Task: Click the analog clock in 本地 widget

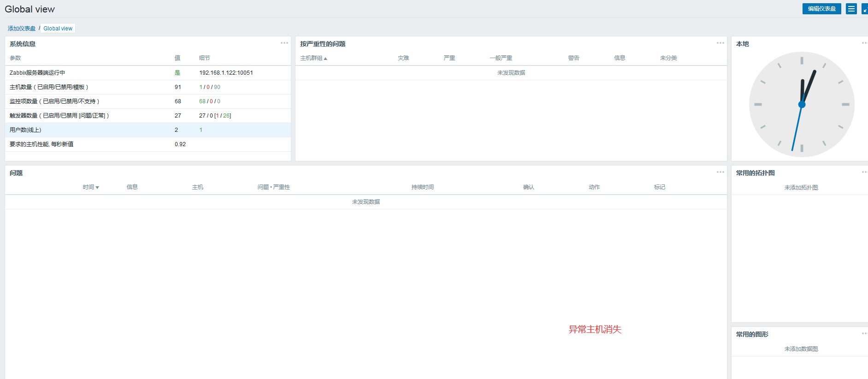Action: [802, 105]
